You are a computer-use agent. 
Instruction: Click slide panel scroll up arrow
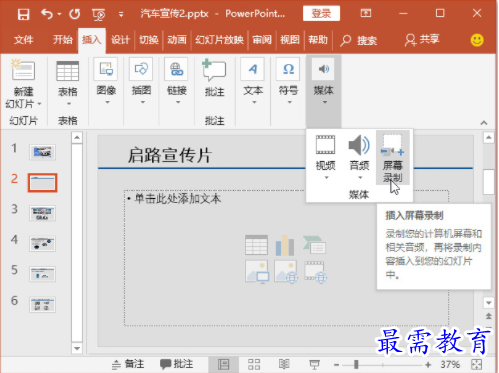pos(77,137)
